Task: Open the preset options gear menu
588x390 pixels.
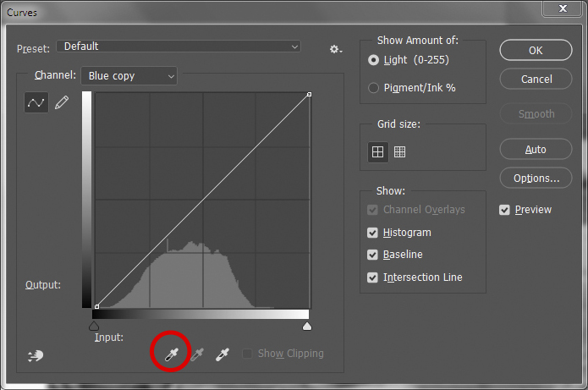Action: point(336,49)
